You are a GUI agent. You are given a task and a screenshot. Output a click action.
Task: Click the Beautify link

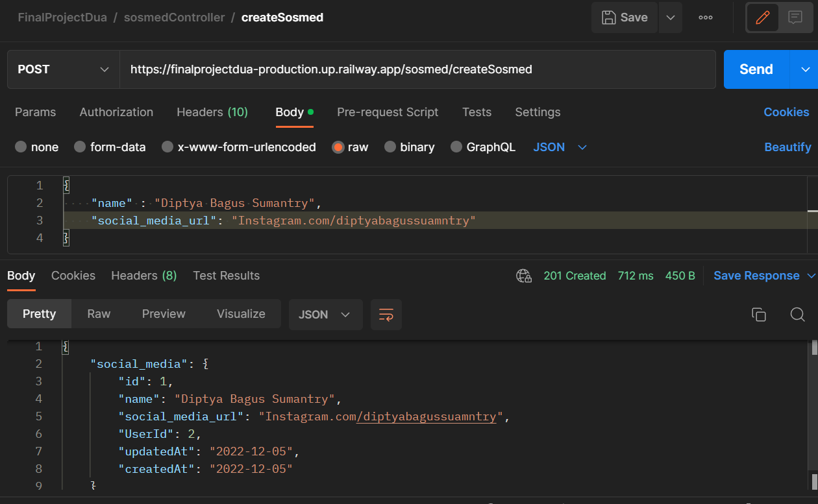[787, 147]
